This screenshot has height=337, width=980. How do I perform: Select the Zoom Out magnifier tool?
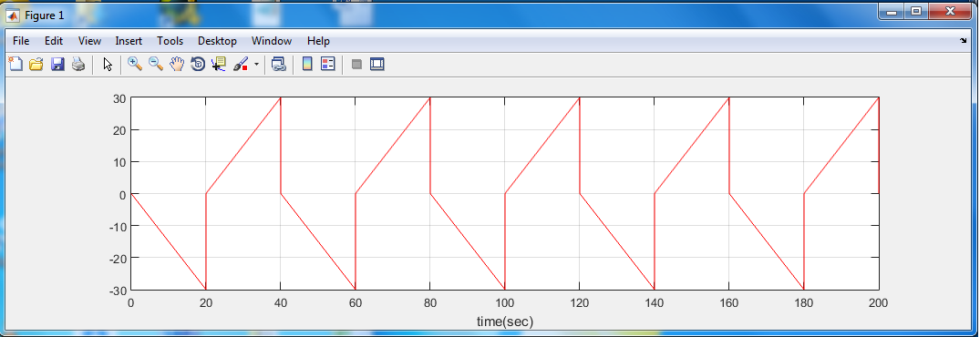(156, 64)
